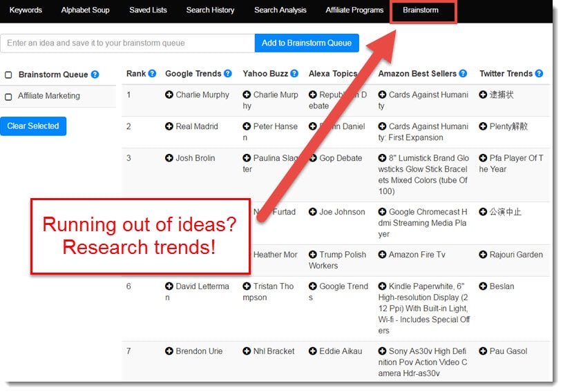The width and height of the screenshot is (563, 392).
Task: Add Peter Hansen using its plus icon
Action: pyautogui.click(x=247, y=126)
